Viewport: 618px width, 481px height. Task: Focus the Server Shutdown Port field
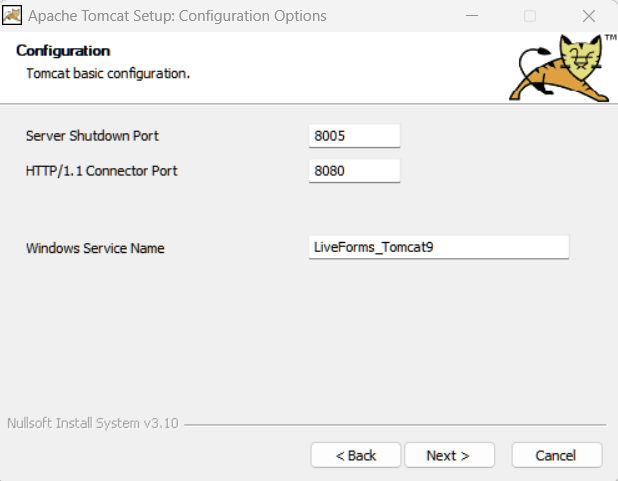click(355, 136)
